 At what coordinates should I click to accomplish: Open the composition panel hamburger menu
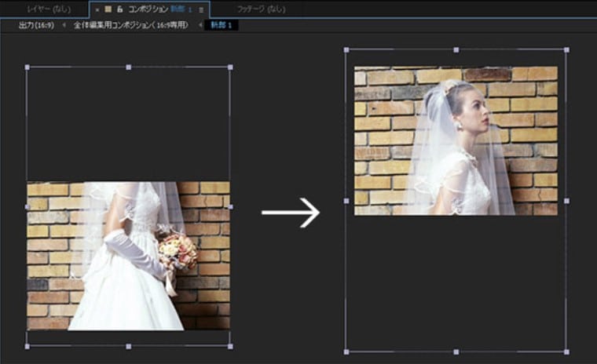202,9
